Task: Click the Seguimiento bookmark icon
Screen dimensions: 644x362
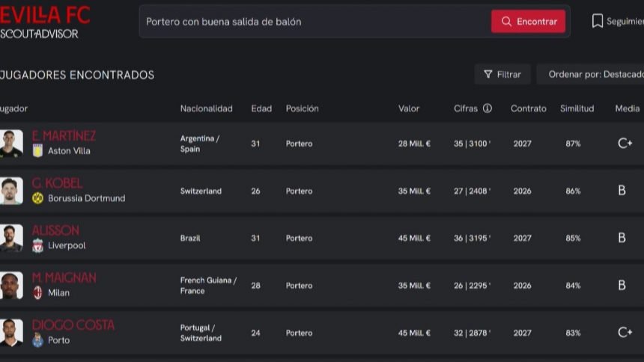Action: [597, 21]
